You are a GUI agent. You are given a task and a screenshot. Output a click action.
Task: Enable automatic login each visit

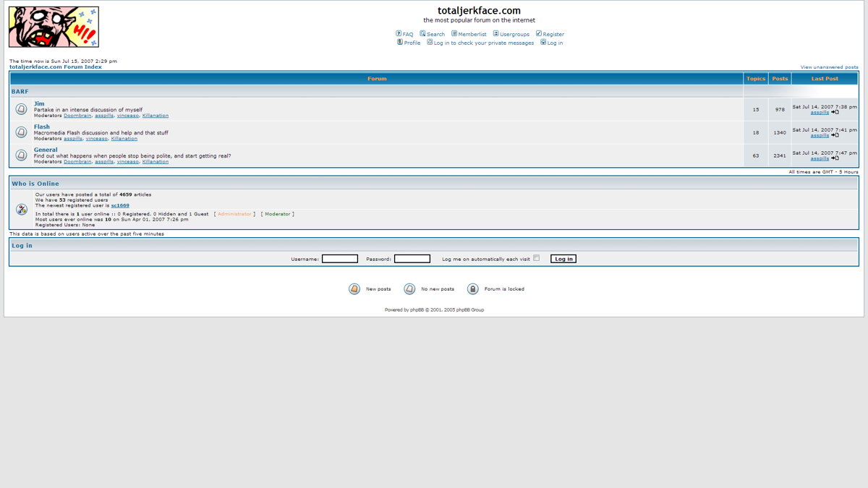tap(536, 257)
